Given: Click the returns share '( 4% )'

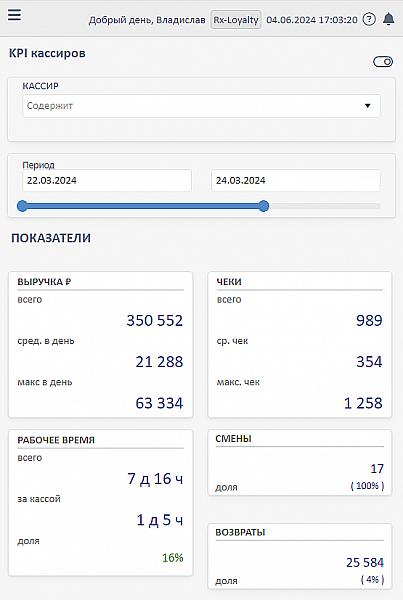Looking at the screenshot, I should click(x=372, y=579).
